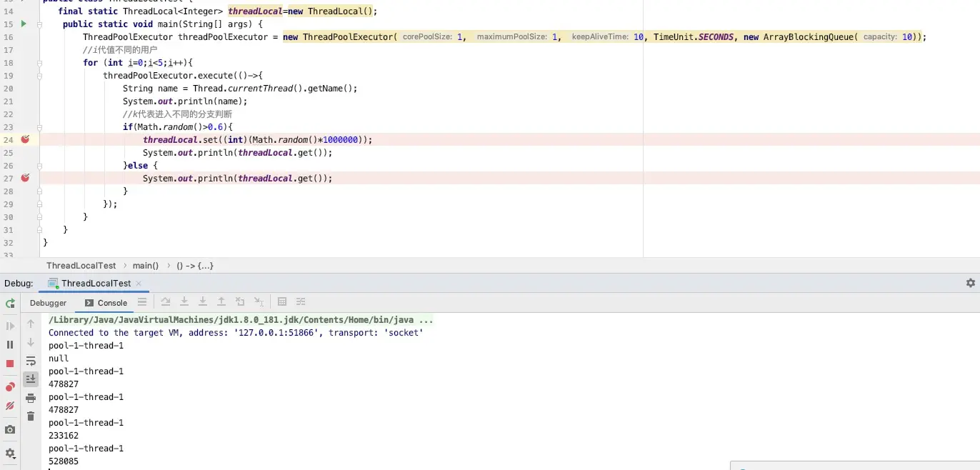Pause the running program
980x470 pixels.
click(x=10, y=344)
